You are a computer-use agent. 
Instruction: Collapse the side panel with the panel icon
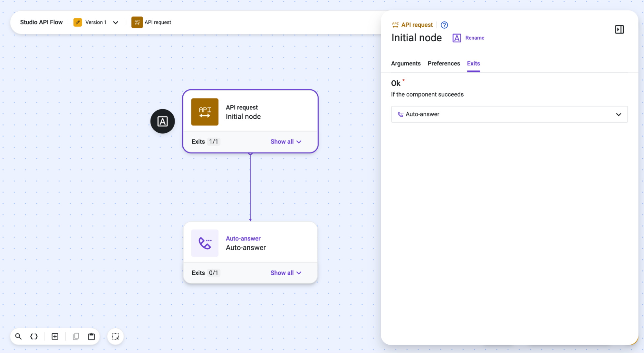619,30
